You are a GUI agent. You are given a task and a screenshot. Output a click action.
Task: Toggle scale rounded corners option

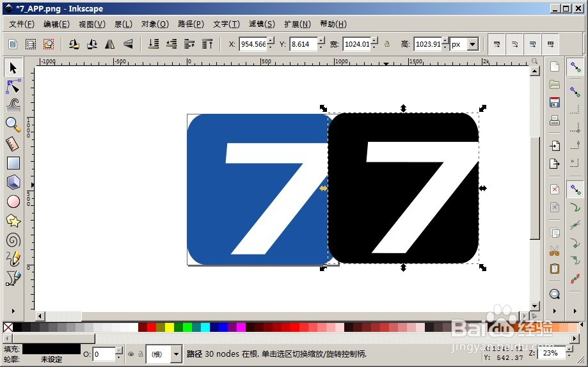pos(514,44)
